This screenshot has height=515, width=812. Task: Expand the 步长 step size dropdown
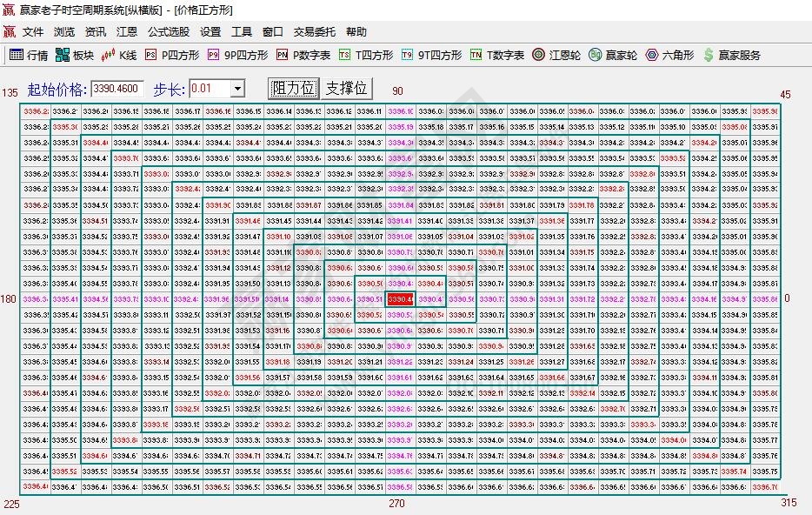point(240,87)
